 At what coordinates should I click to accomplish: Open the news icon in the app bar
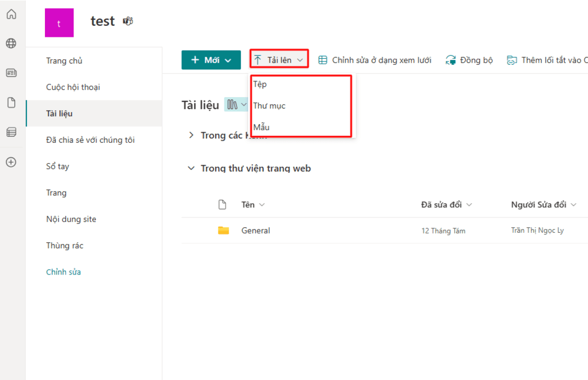[x=12, y=73]
